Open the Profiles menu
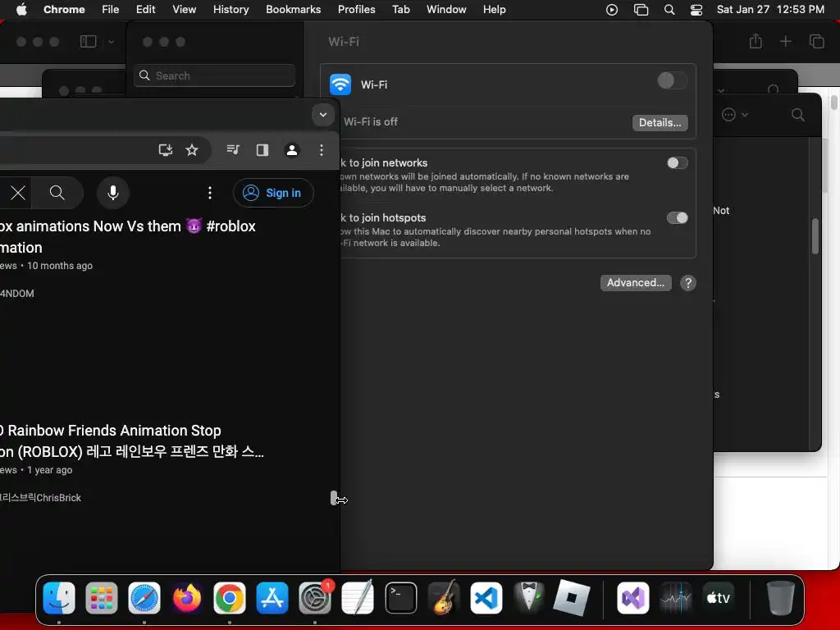The image size is (840, 630). tap(356, 9)
